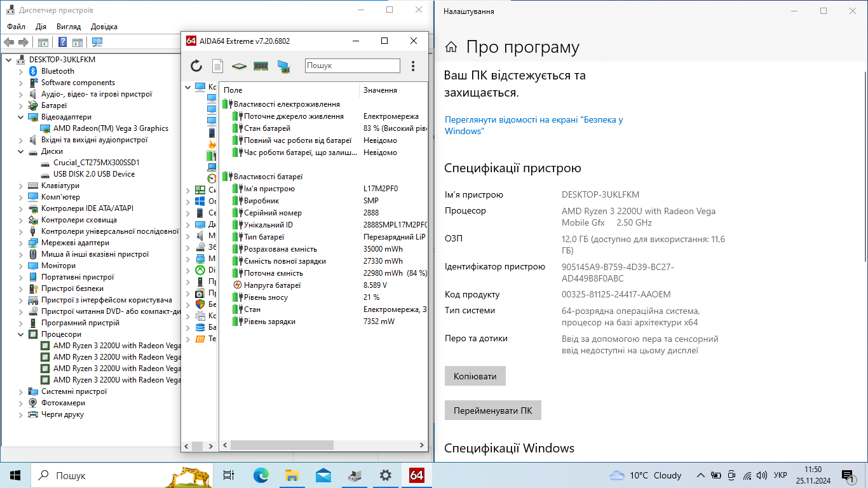Open Microsoft Edge from the taskbar
This screenshot has height=488, width=868.
click(x=261, y=475)
